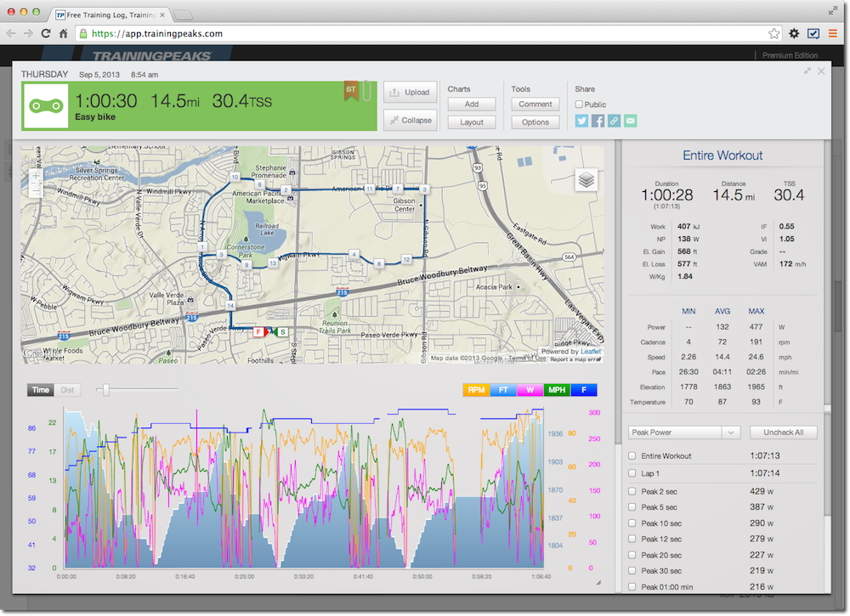Open the Leaflet link on the map
Image resolution: width=850 pixels, height=616 pixels.
click(x=591, y=351)
